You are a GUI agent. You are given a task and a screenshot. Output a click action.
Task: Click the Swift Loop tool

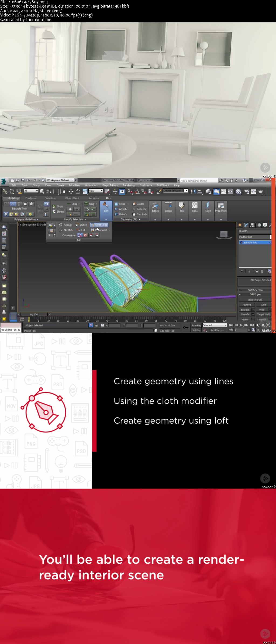coord(99,225)
